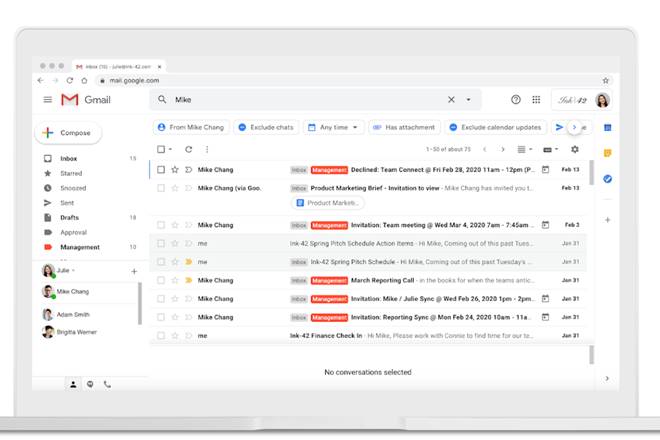Screen dimensions: 660x440
Task: Open Google Keep in the side panel
Action: 607,153
